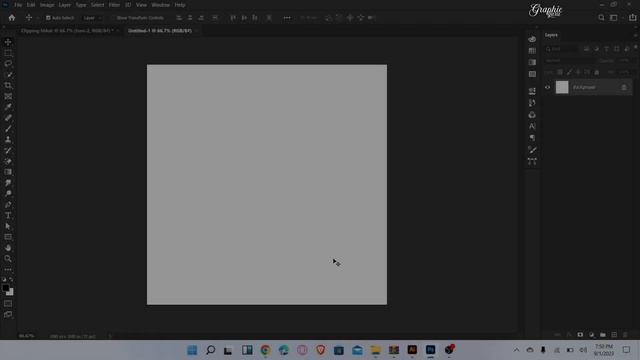
Task: Select the Crop tool
Action: pyautogui.click(x=8, y=85)
